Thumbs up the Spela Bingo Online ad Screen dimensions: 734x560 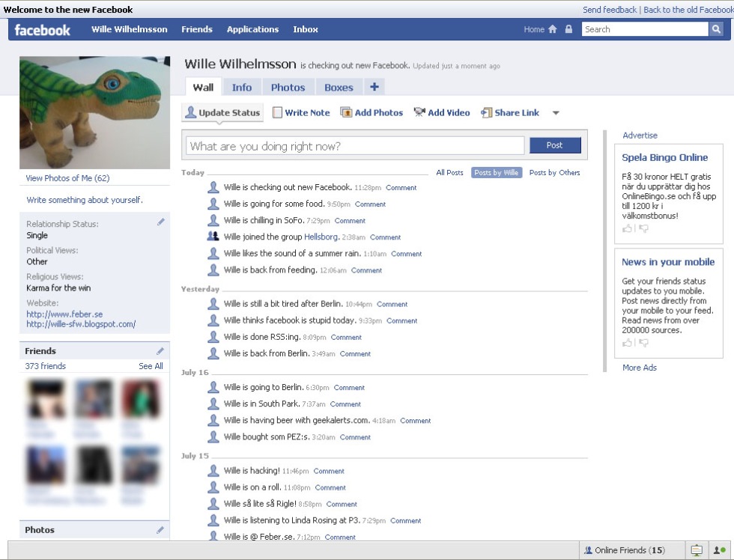pyautogui.click(x=627, y=228)
